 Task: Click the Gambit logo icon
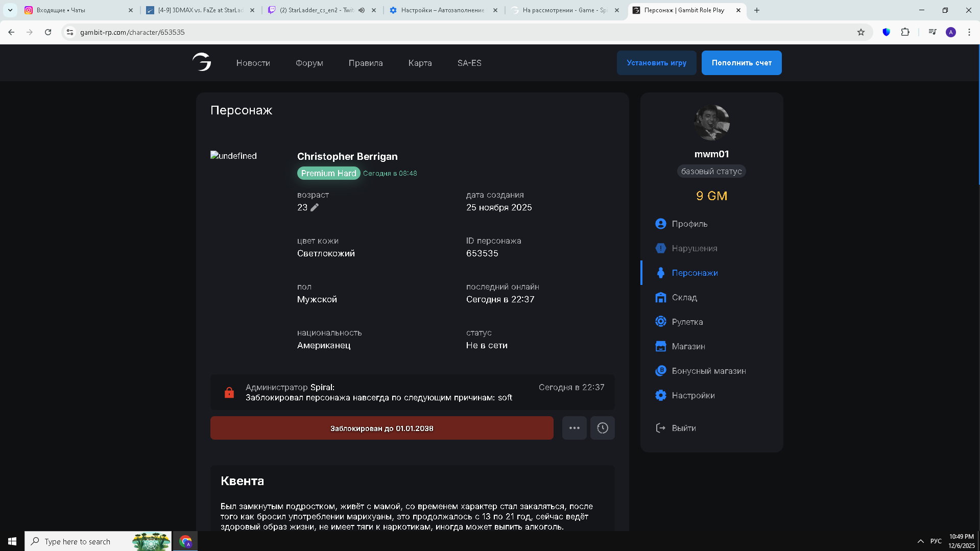[202, 62]
